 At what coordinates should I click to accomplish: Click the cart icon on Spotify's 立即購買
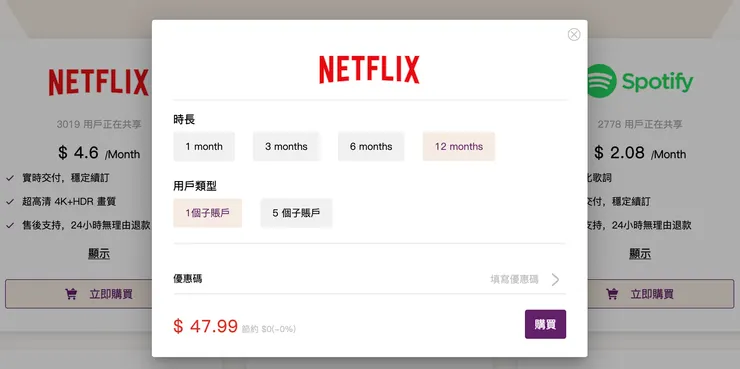(612, 294)
